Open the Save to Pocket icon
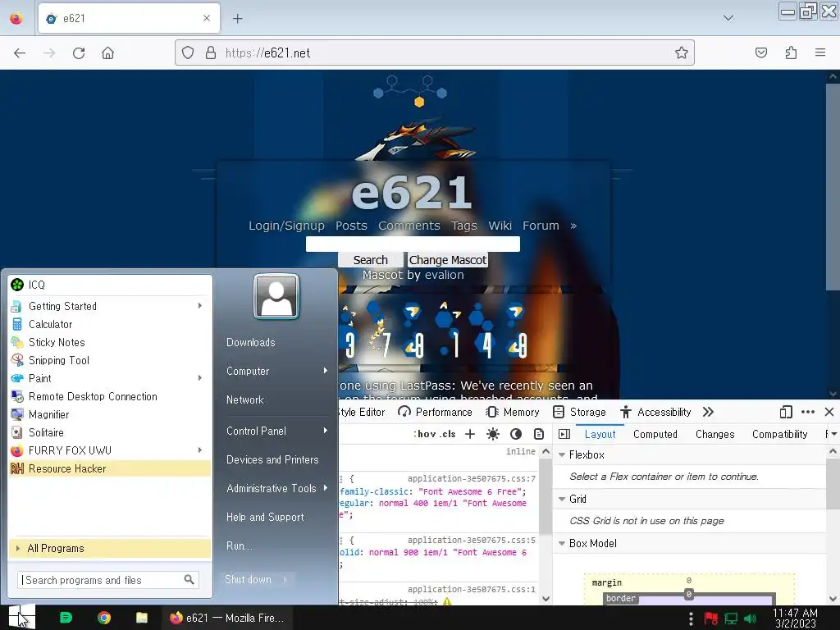840x630 pixels. click(x=760, y=52)
